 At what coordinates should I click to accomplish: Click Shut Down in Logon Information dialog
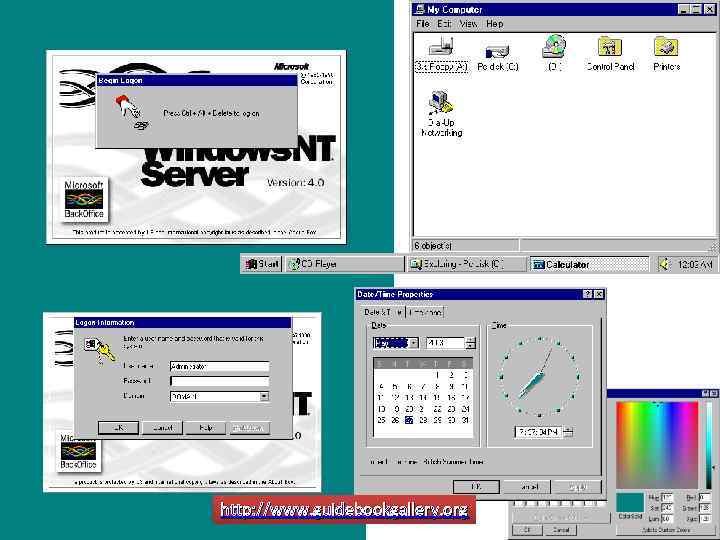tap(248, 428)
